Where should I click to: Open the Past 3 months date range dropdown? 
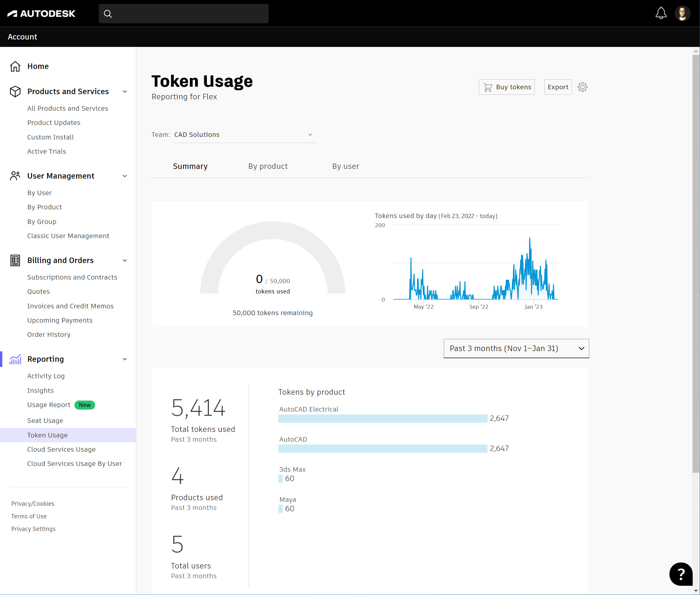516,348
